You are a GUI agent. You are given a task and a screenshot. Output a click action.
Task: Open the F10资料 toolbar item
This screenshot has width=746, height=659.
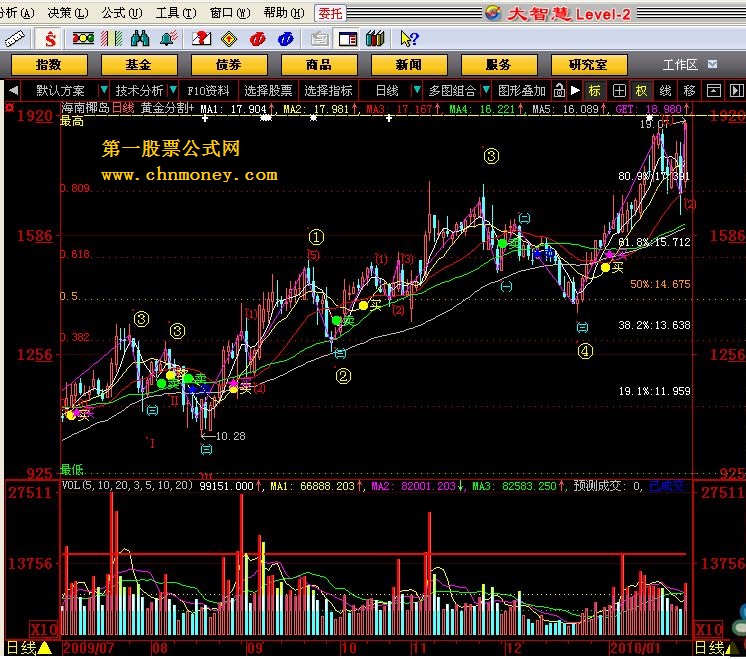tap(208, 90)
